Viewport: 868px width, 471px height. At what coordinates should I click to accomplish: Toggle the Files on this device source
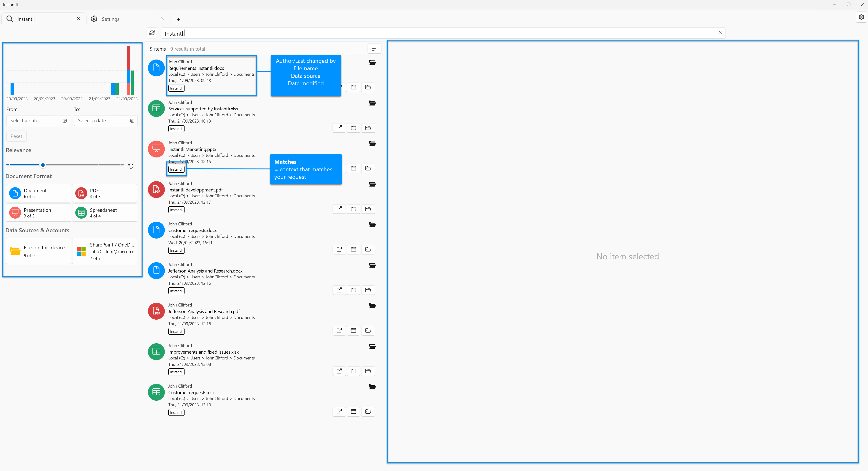38,251
